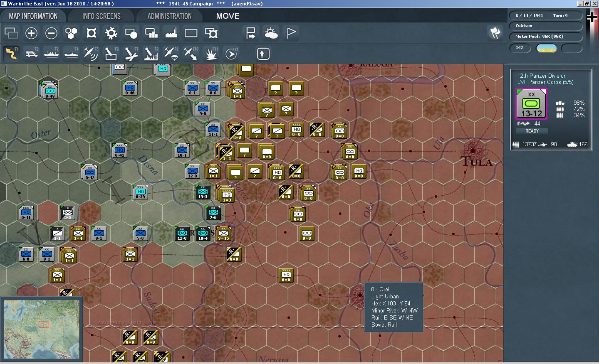Select the F11 explosion icon
599x364 pixels.
tap(211, 54)
